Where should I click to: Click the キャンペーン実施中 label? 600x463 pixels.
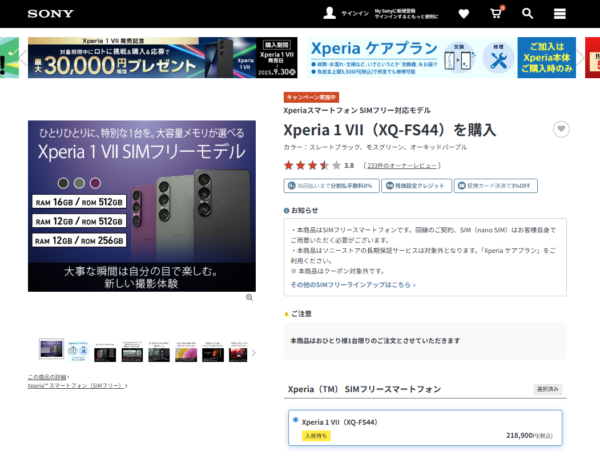point(311,97)
